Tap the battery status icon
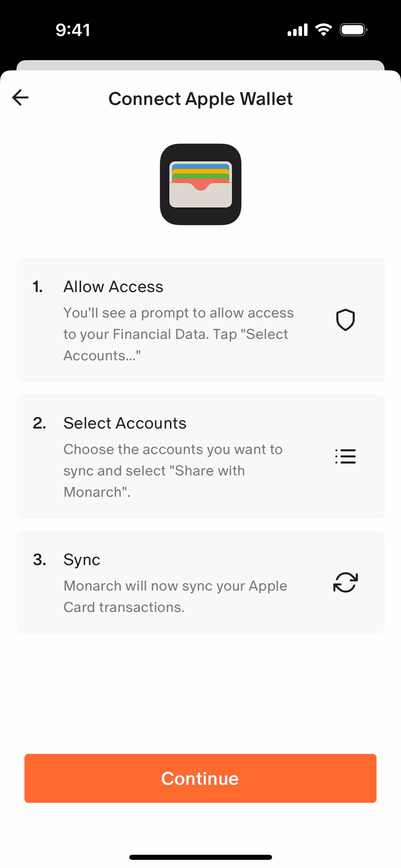This screenshot has height=868, width=401. click(x=353, y=30)
